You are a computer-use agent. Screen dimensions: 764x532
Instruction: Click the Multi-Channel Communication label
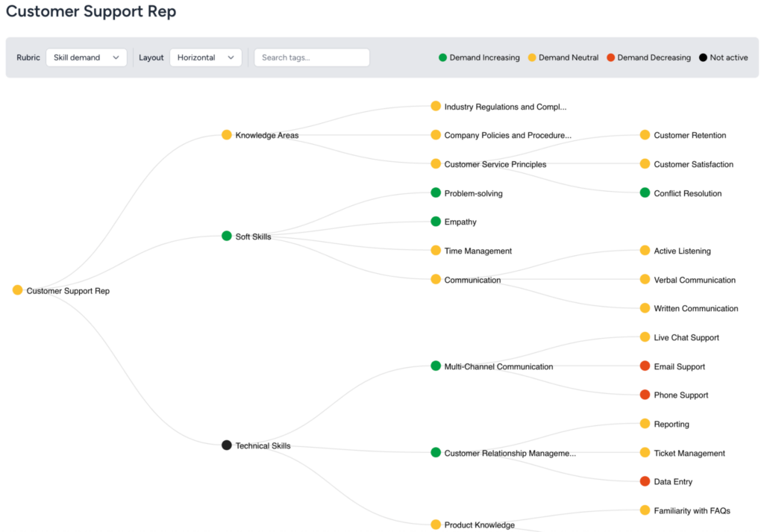coord(499,366)
